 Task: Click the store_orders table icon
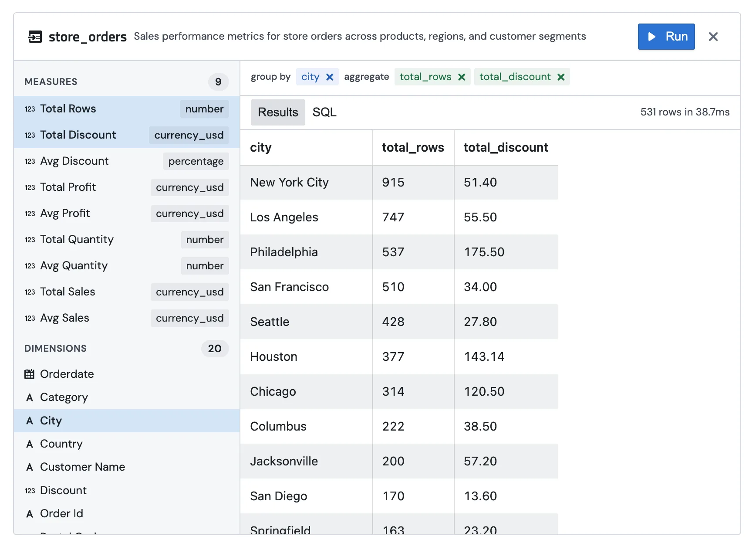pos(35,37)
